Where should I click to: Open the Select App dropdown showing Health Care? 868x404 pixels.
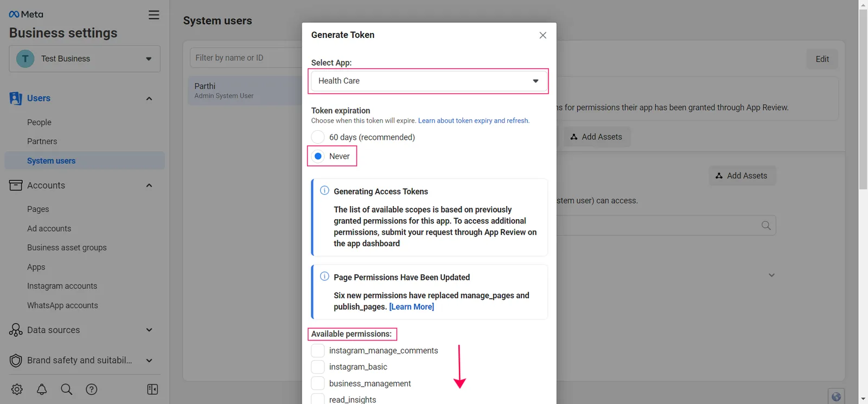pyautogui.click(x=429, y=81)
